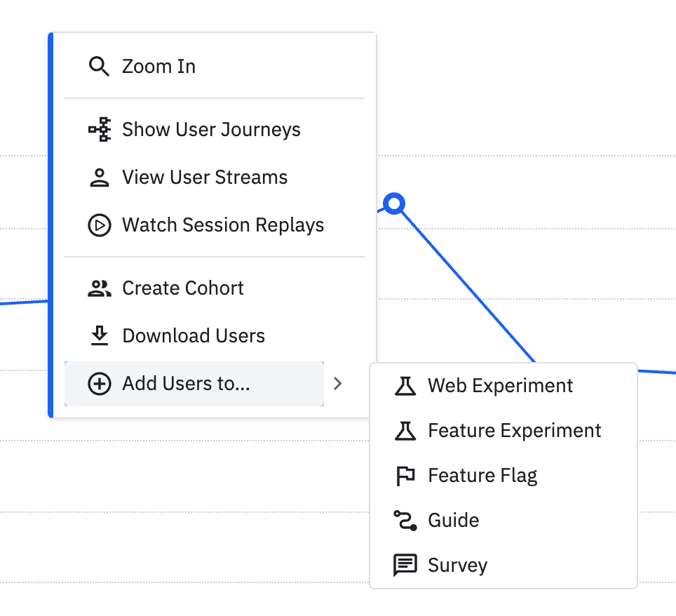Click the Feature Flag flag icon

405,476
